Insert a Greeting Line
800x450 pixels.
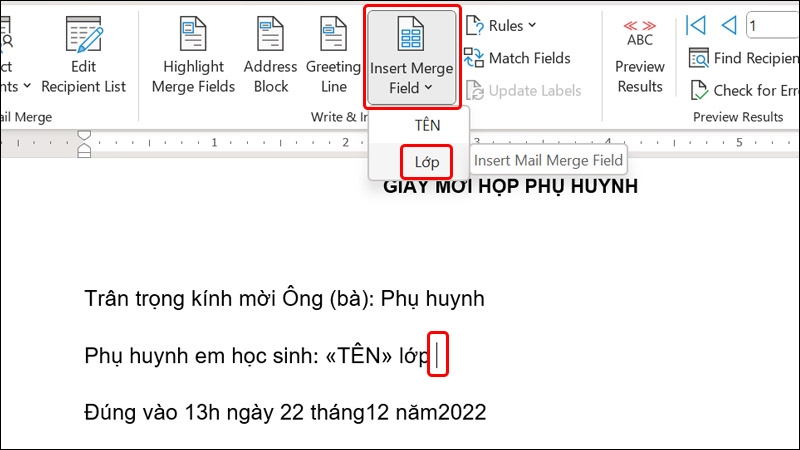click(333, 55)
